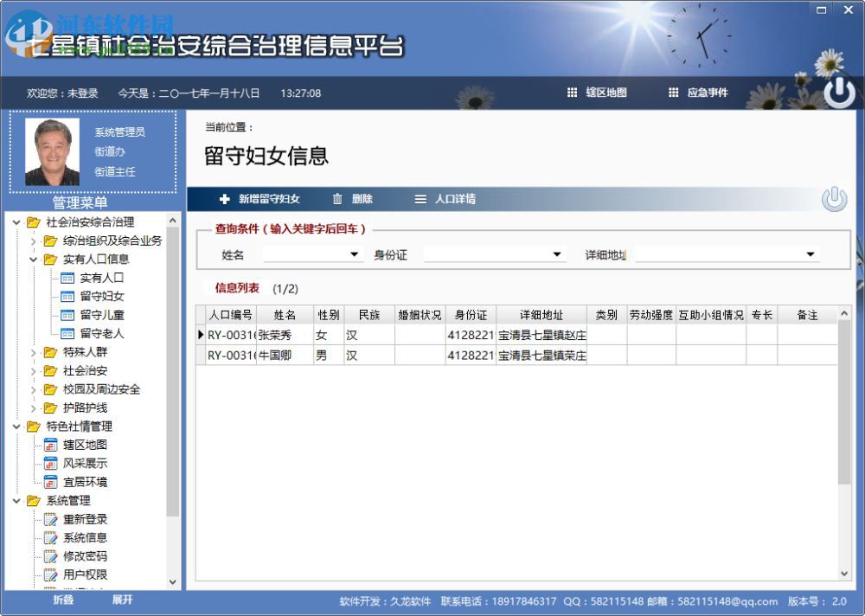Click the 重新登录 icon under 系统管理
The height and width of the screenshot is (616, 865).
coord(52,519)
